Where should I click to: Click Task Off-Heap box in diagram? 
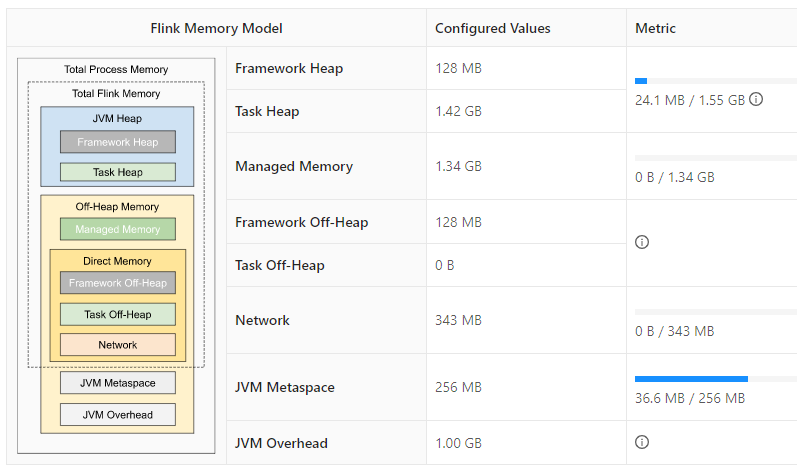[x=117, y=314]
